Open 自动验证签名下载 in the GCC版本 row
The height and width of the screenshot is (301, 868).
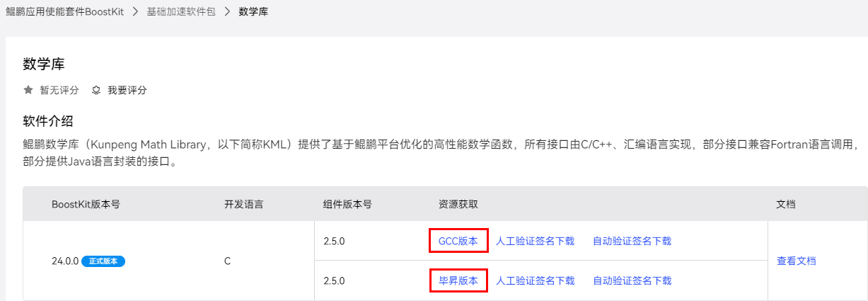pos(632,241)
